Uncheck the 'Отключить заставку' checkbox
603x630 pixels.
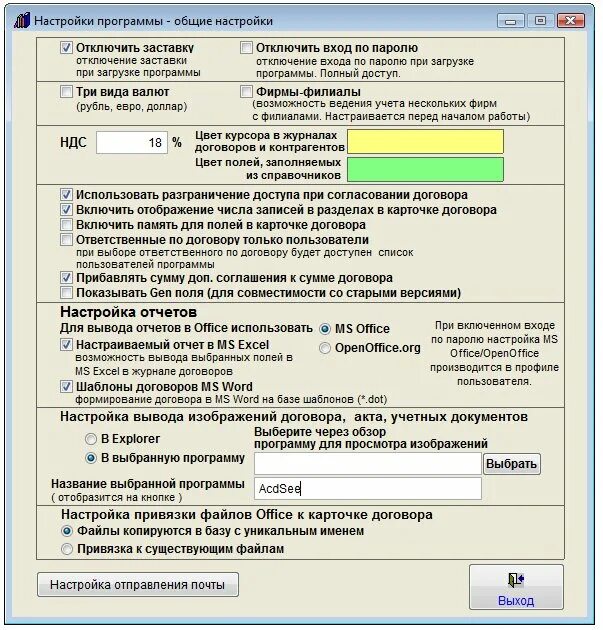(x=66, y=48)
